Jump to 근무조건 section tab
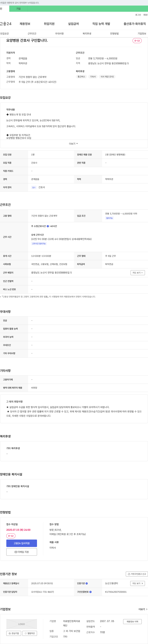Image resolution: width=148 pixels, height=644 pixels. coord(32,34)
